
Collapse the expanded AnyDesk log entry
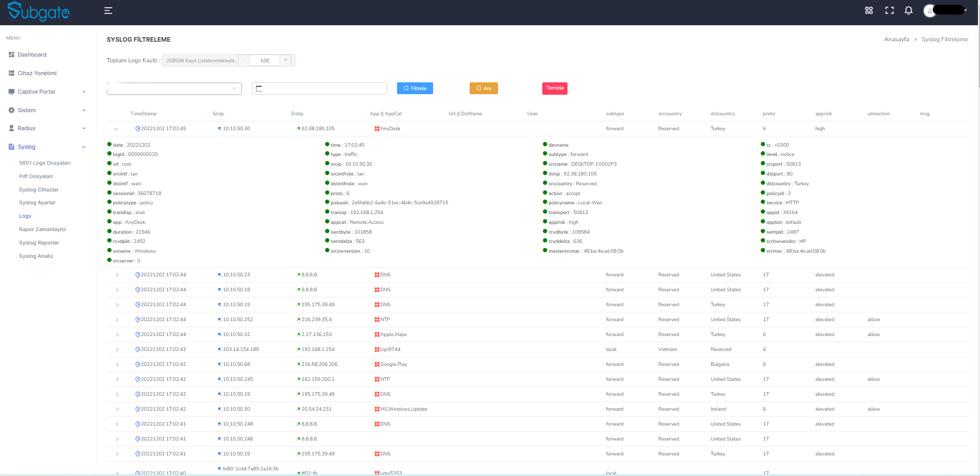(116, 129)
